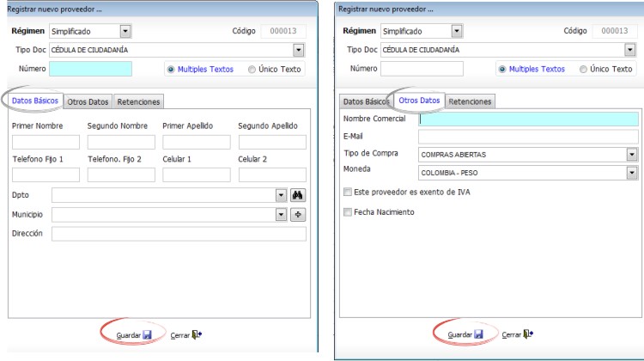Focus the Número field in left window

pos(91,69)
